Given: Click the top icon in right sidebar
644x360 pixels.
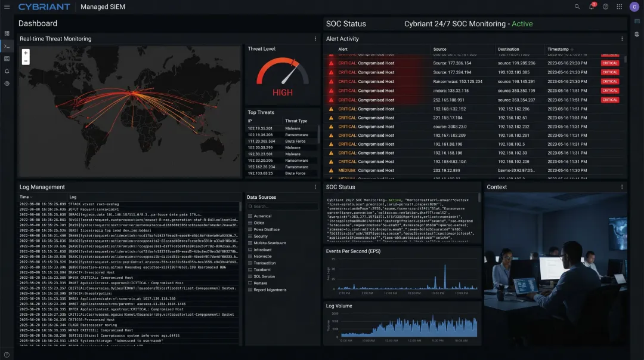Looking at the screenshot, I should coord(637,21).
